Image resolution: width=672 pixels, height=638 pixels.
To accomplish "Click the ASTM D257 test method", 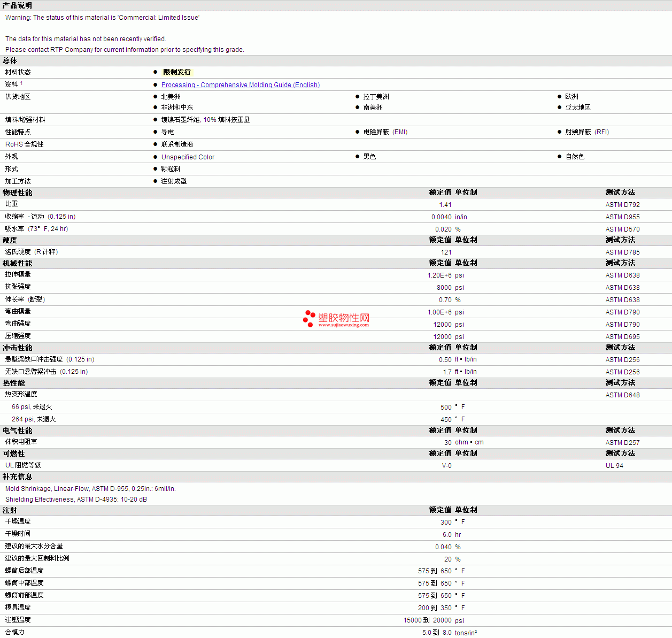I will click(623, 443).
